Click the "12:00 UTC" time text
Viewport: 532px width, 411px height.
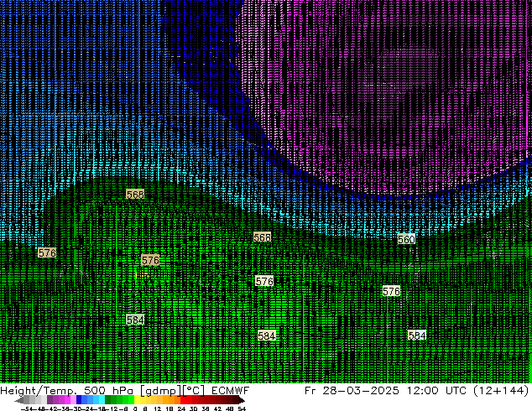pyautogui.click(x=438, y=391)
